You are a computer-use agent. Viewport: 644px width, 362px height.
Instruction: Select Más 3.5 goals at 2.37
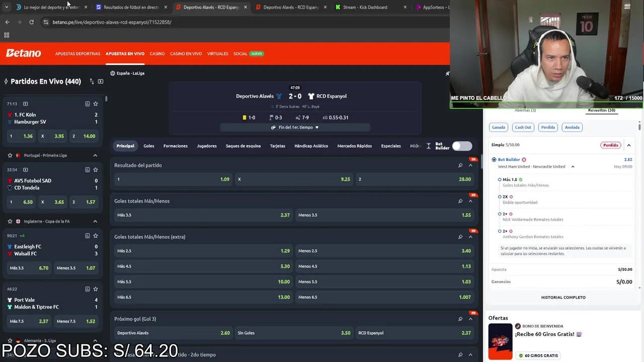203,215
